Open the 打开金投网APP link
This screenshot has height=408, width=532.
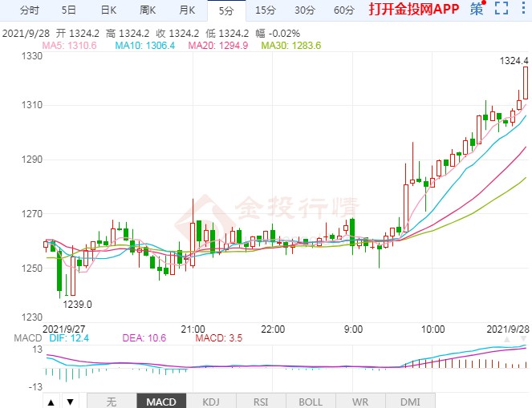(413, 10)
